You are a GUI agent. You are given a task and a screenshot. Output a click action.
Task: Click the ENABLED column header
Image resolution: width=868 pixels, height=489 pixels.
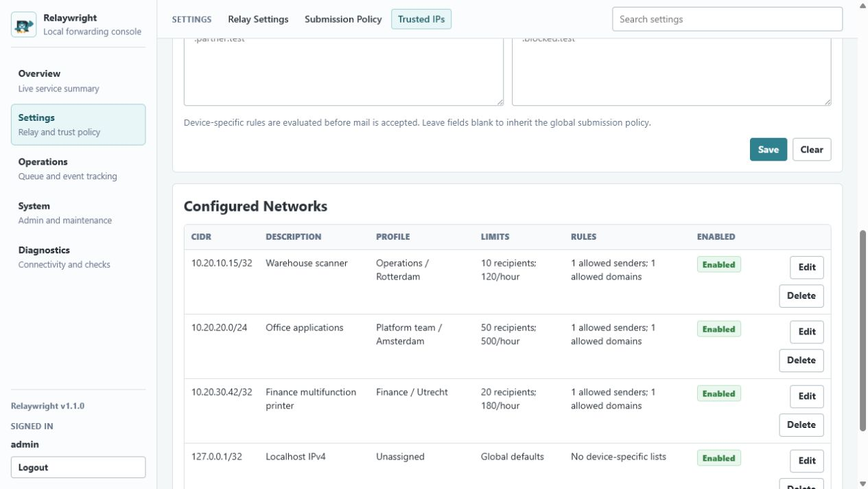[x=716, y=237]
